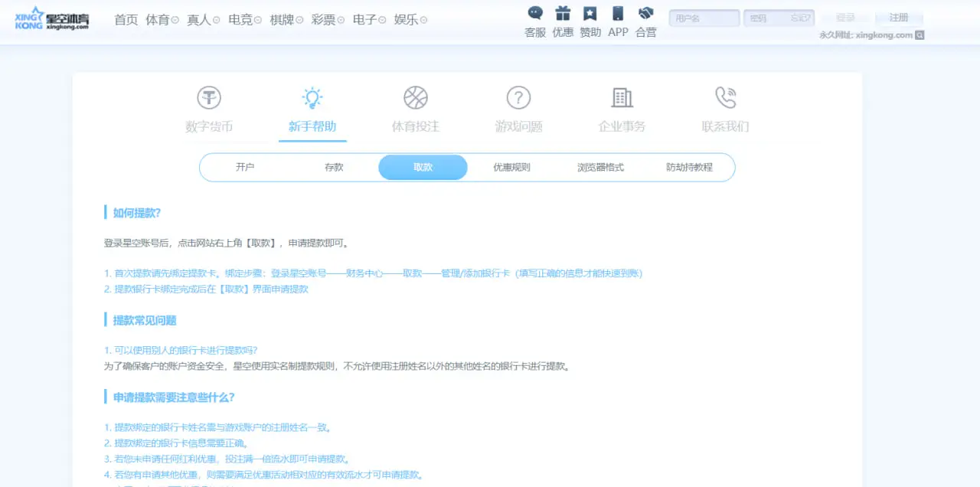Click the 优惠 gift box icon
Image resolution: width=980 pixels, height=487 pixels.
[x=563, y=14]
